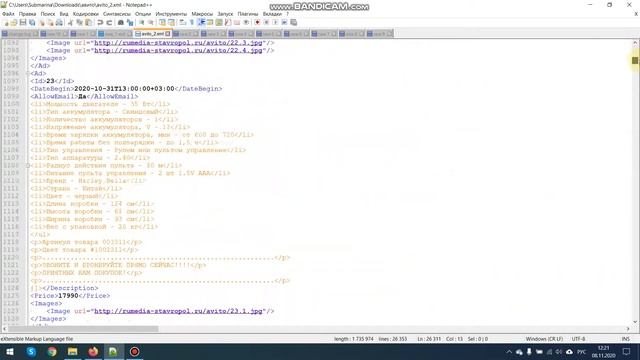Create a new document with the New icon
The height and width of the screenshot is (360, 640).
(6, 22)
